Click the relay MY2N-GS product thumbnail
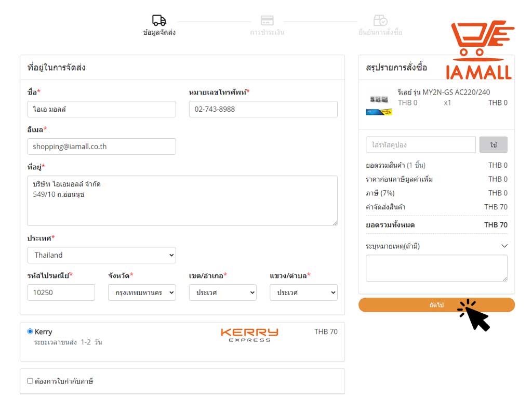This screenshot has width=532, height=399. [379, 103]
